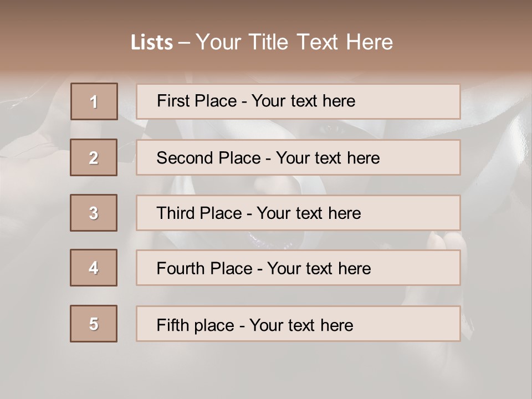Click the bold word "Lists" in the title

click(152, 43)
